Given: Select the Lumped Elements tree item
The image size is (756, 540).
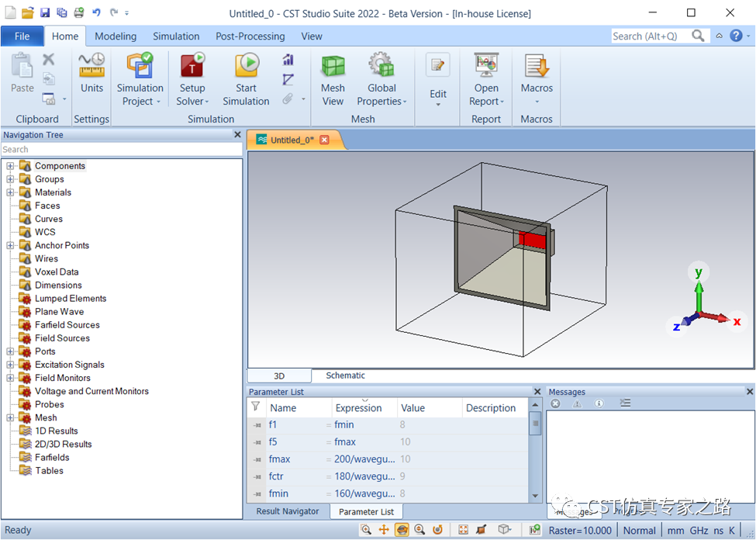Looking at the screenshot, I should (71, 298).
